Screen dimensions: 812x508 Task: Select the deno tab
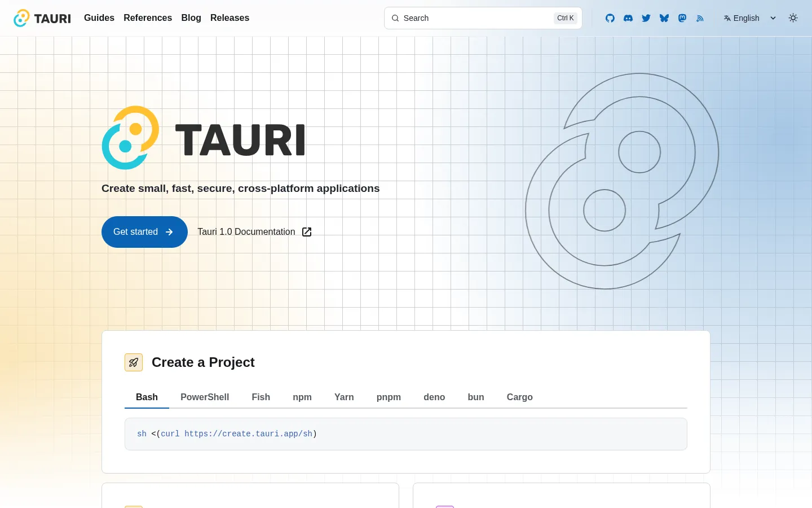tap(434, 397)
